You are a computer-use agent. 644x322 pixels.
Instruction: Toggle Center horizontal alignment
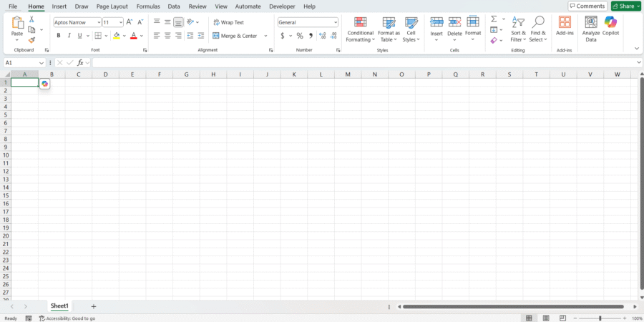[x=167, y=36]
